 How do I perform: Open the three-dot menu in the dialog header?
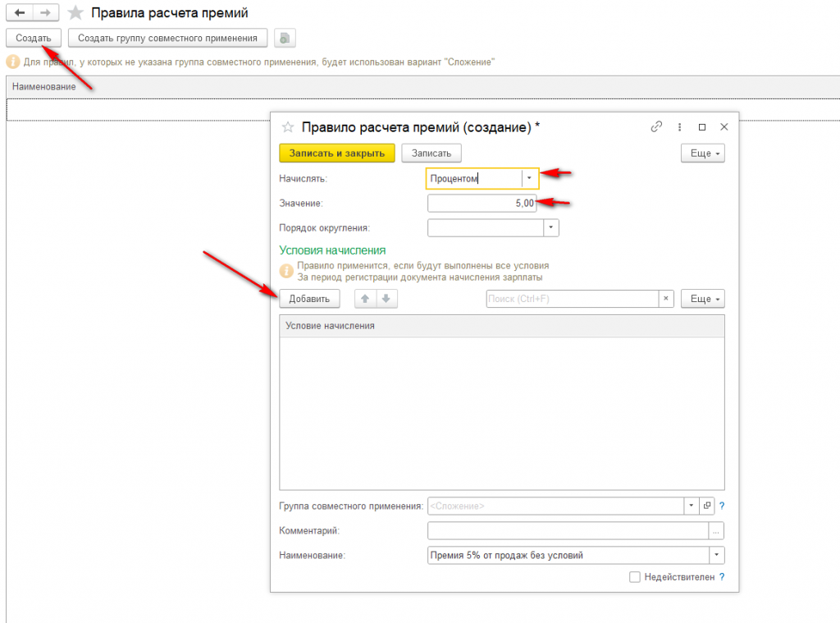click(679, 127)
